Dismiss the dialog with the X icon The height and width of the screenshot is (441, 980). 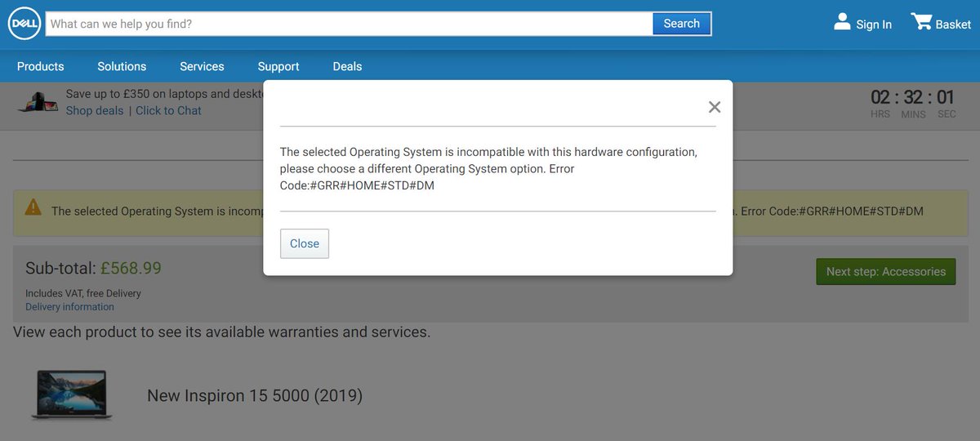point(715,107)
